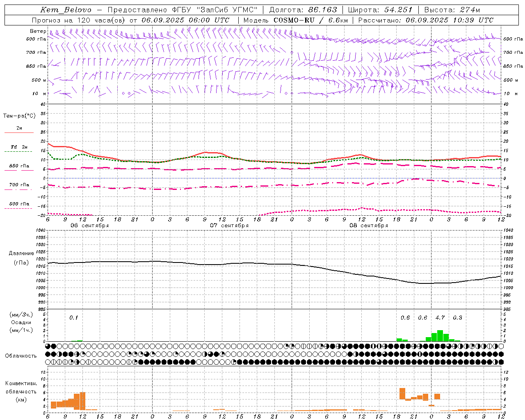
Task: Click the Широта: 54.251 value
Action: tap(380, 10)
